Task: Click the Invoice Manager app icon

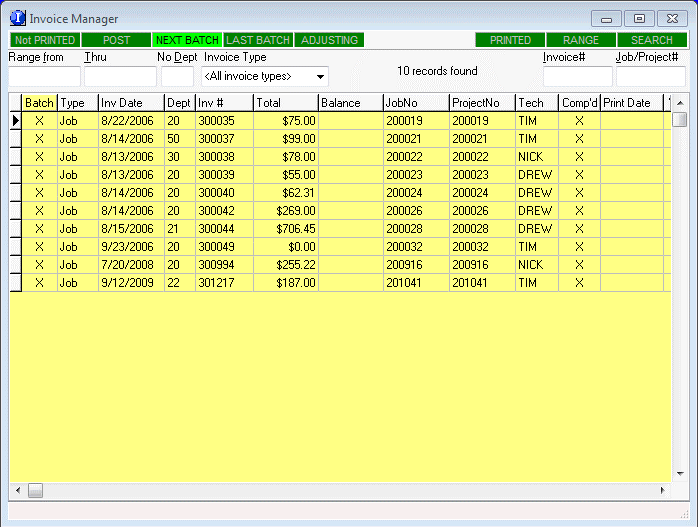Action: coord(17,18)
